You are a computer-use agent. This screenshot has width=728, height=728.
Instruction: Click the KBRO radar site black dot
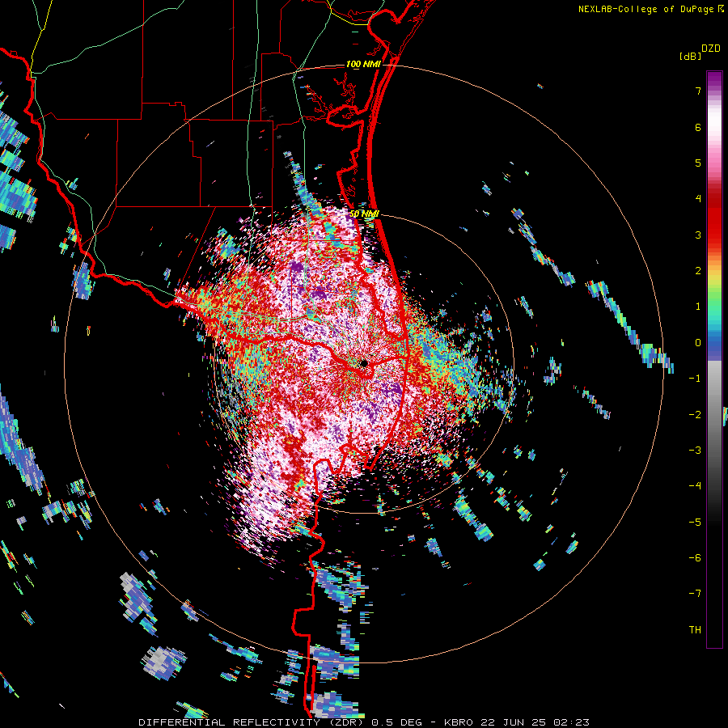point(364,363)
